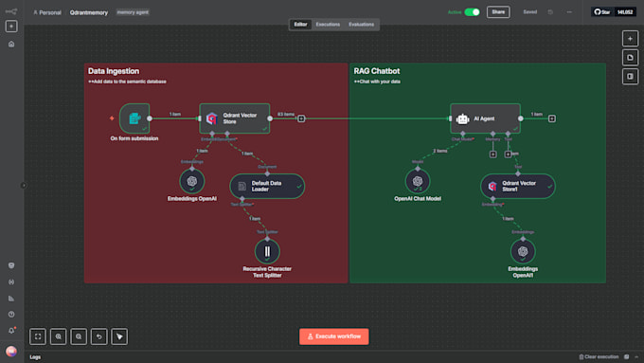Open the Variables icon in the left sidebar
The width and height of the screenshot is (644, 363).
[11, 282]
